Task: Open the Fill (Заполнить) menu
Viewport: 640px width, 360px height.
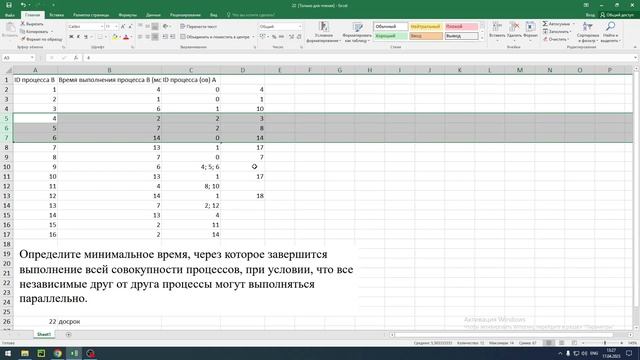Action: click(x=557, y=31)
